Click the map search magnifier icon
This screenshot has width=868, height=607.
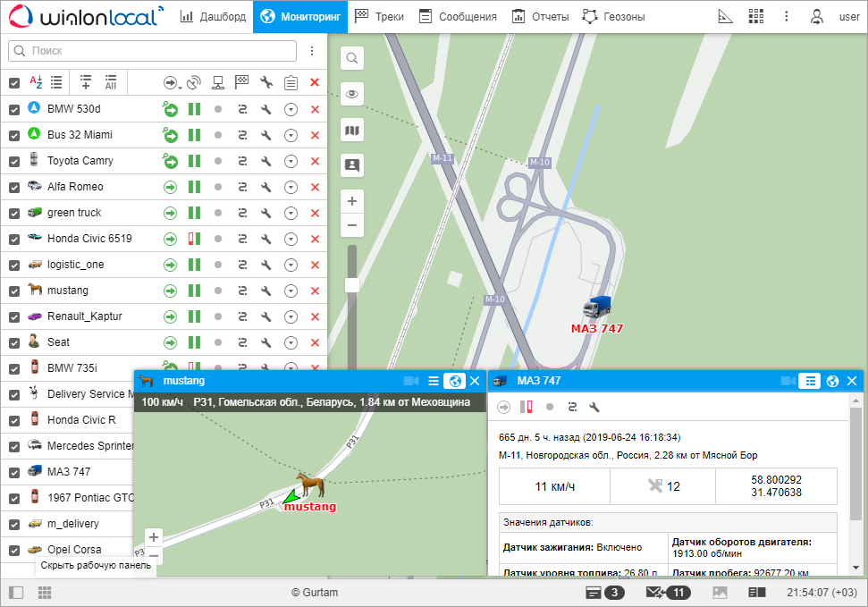click(352, 58)
